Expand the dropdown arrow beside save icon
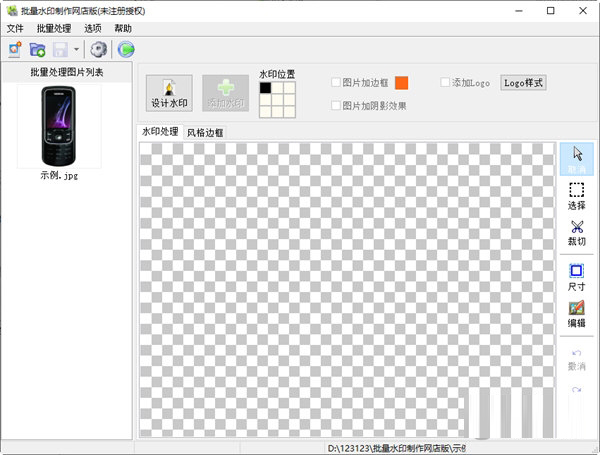Image resolution: width=600 pixels, height=455 pixels. [x=76, y=49]
